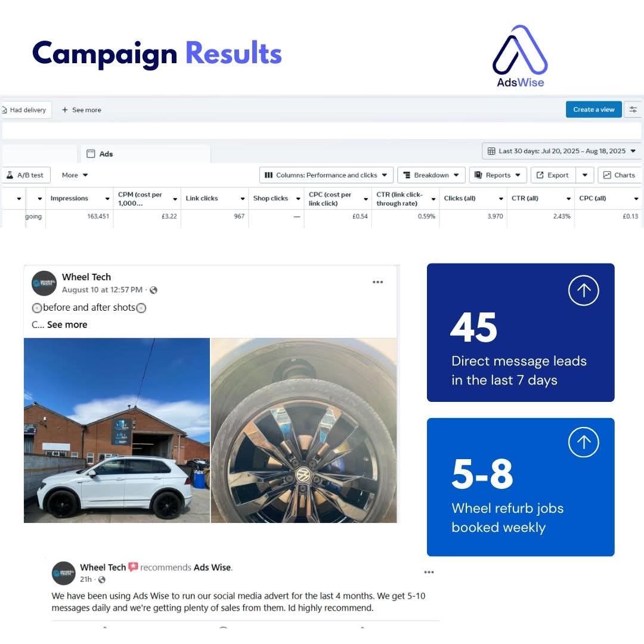Viewport: 644px width, 644px height.
Task: Open the Reports dropdown
Action: point(498,175)
